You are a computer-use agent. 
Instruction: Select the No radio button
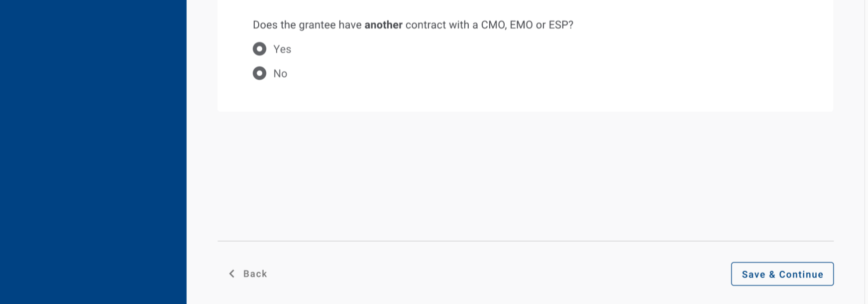(x=259, y=73)
